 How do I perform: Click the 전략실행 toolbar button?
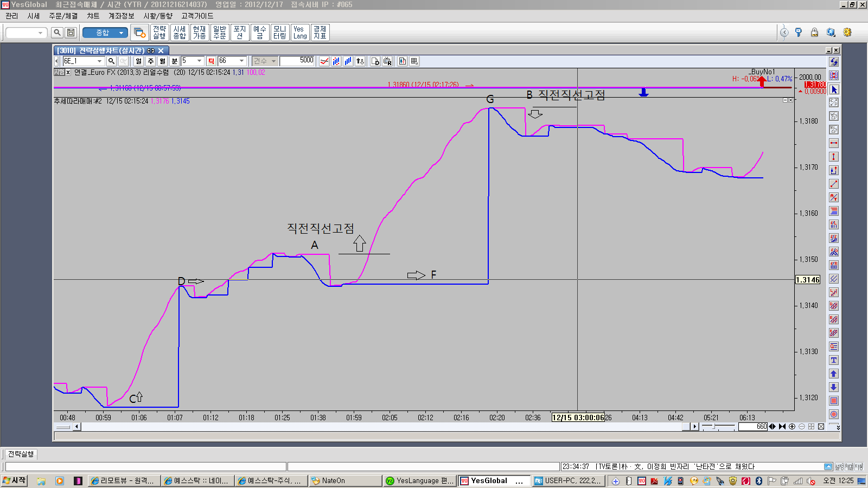[x=159, y=33]
